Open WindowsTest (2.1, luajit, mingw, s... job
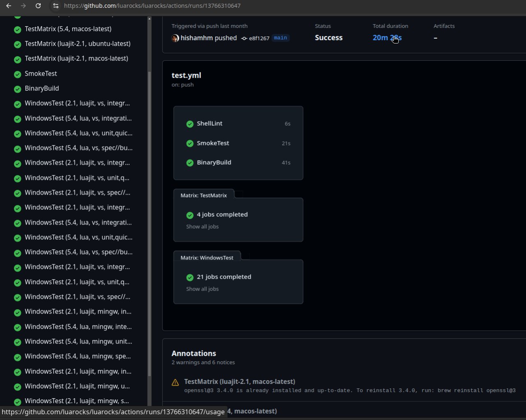 pyautogui.click(x=77, y=401)
